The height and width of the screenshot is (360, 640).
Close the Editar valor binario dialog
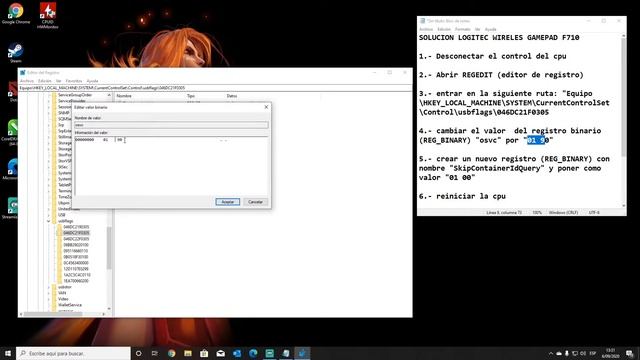tap(266, 107)
